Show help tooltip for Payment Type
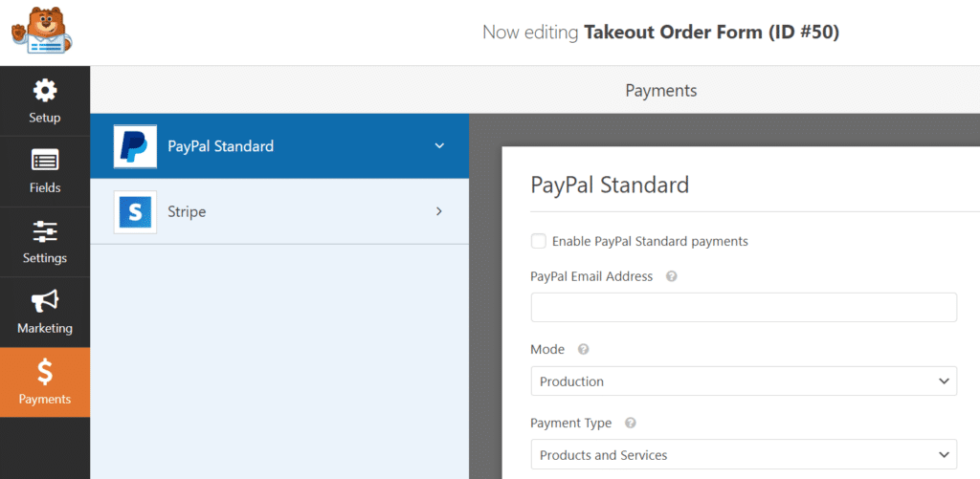Screen dimensions: 980x479 click(631, 423)
